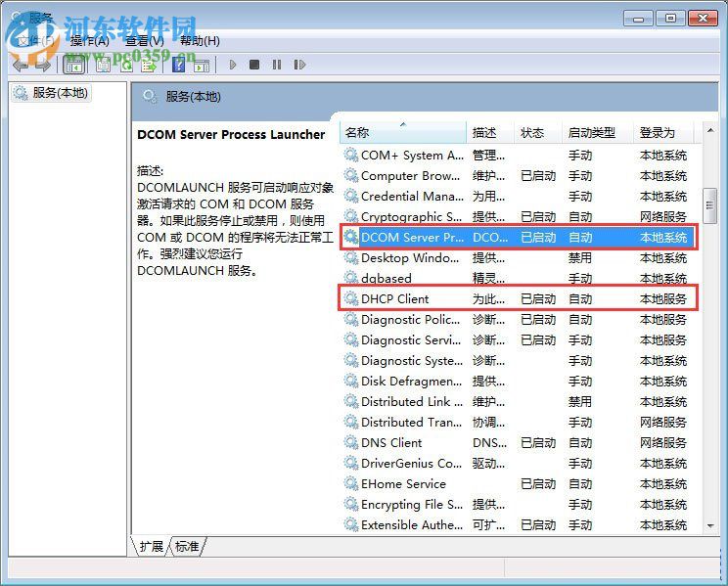
Task: Click 自动 startup type in Cryptographic S... row
Action: click(580, 216)
